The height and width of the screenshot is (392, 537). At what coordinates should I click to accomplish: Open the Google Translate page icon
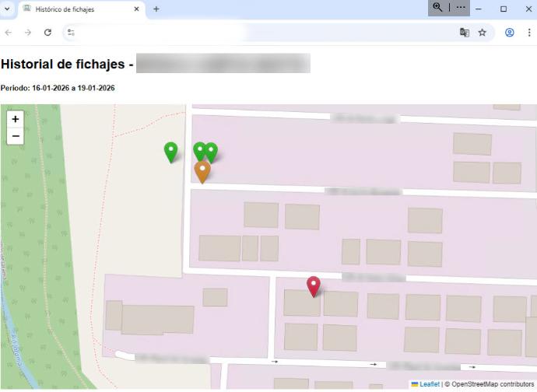pos(465,33)
